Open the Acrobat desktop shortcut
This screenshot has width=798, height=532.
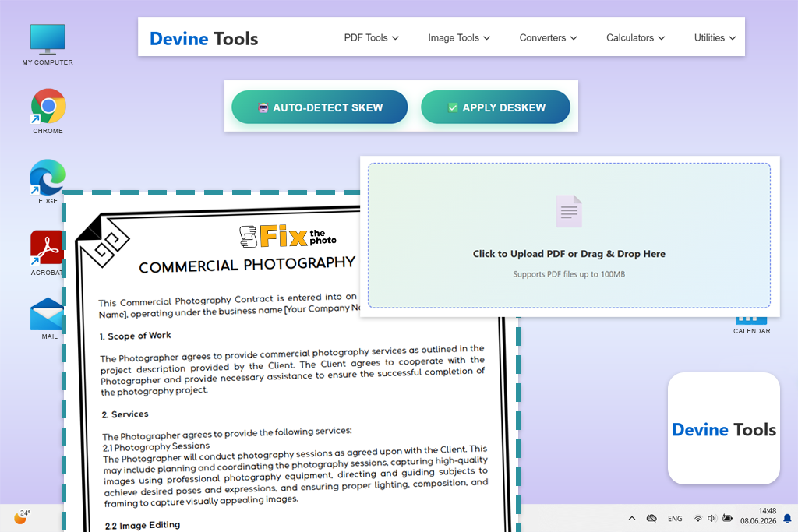pyautogui.click(x=46, y=253)
